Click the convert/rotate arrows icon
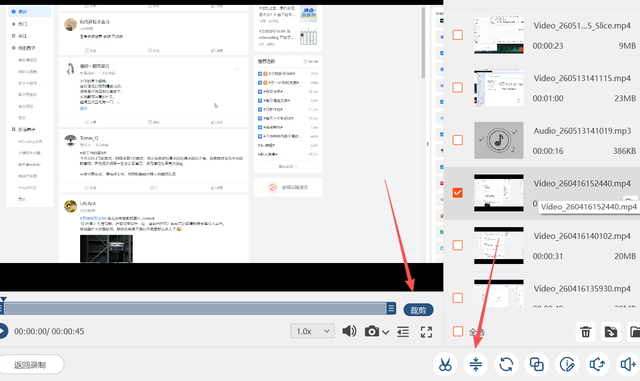 (x=506, y=364)
